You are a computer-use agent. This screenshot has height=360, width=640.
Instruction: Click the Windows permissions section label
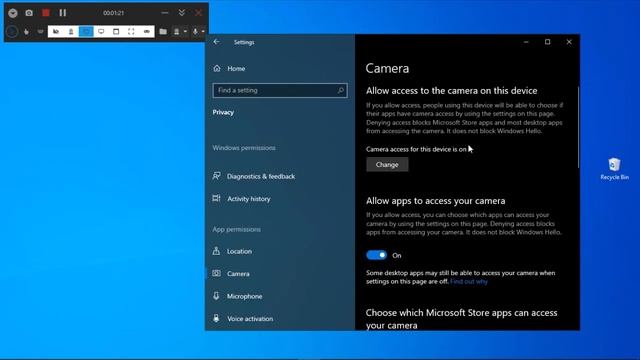(244, 148)
